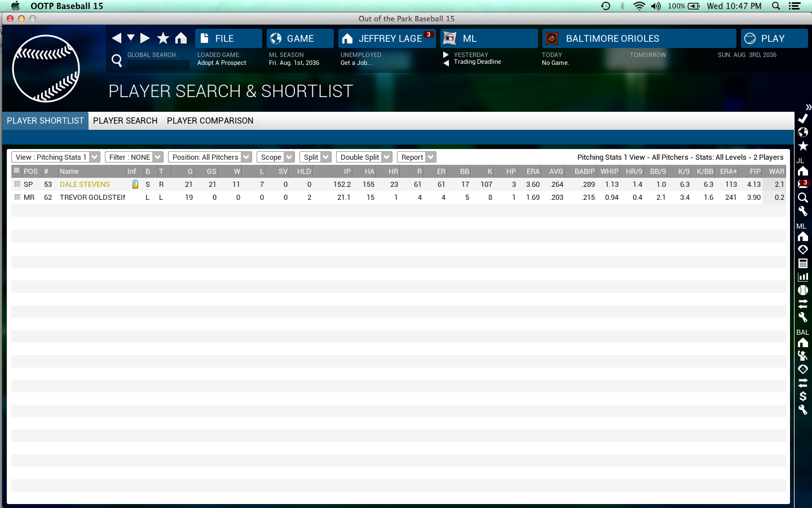
Task: Open Dale Stevens player link
Action: tap(85, 185)
